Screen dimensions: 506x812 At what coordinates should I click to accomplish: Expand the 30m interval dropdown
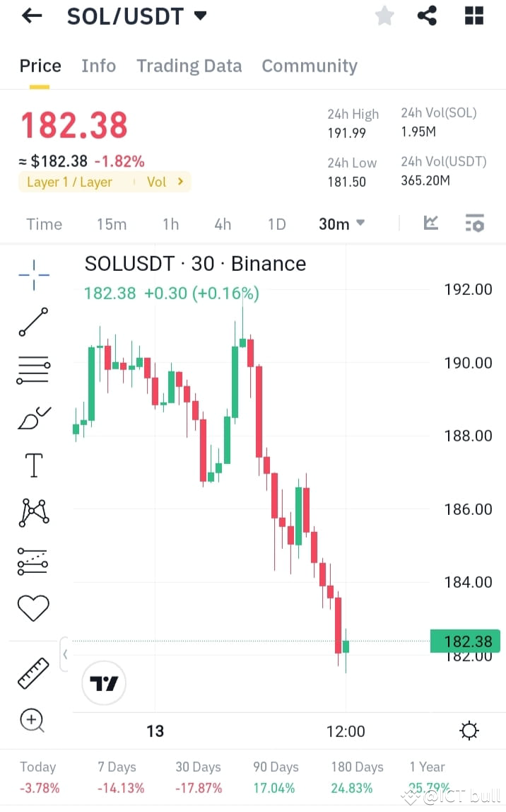click(x=341, y=224)
